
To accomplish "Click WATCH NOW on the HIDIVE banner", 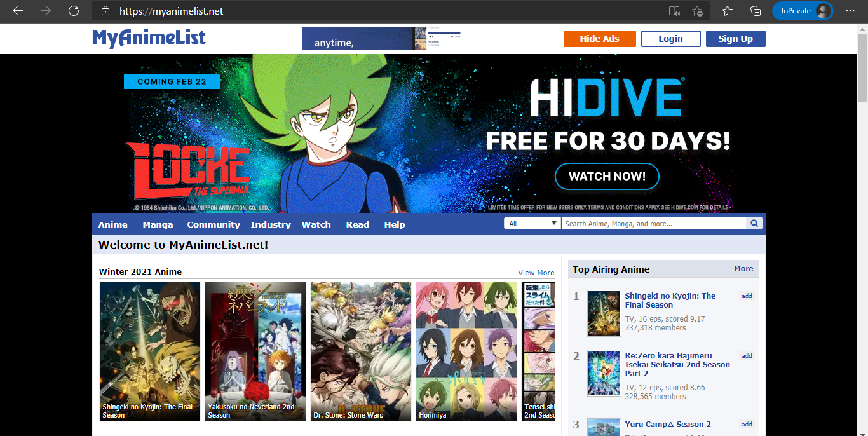I will [607, 177].
